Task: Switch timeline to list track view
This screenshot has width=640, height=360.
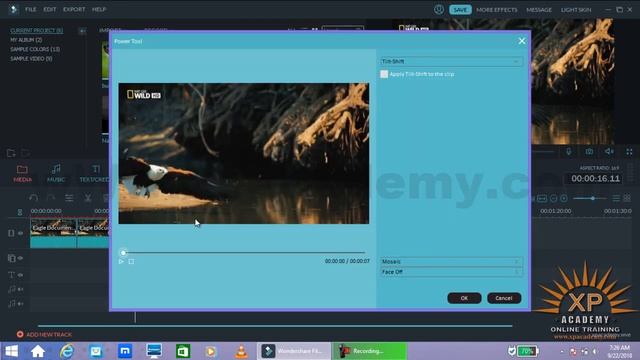Action: 616,198
